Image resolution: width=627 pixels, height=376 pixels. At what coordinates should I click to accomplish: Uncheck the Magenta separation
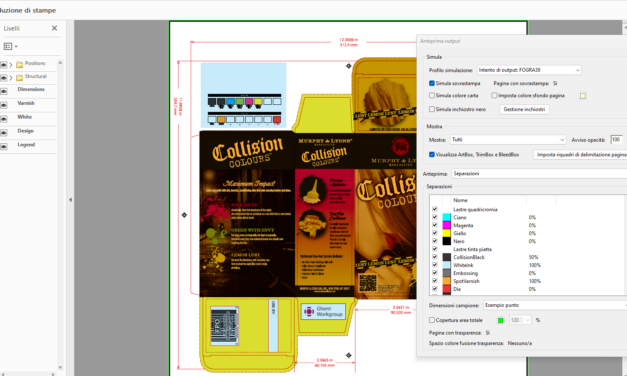(x=435, y=225)
